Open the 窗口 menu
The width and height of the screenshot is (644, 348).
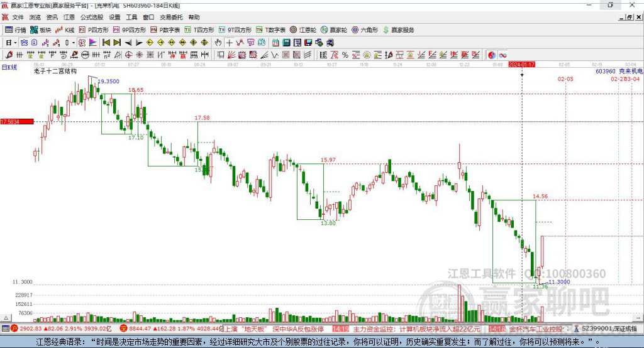(x=148, y=17)
